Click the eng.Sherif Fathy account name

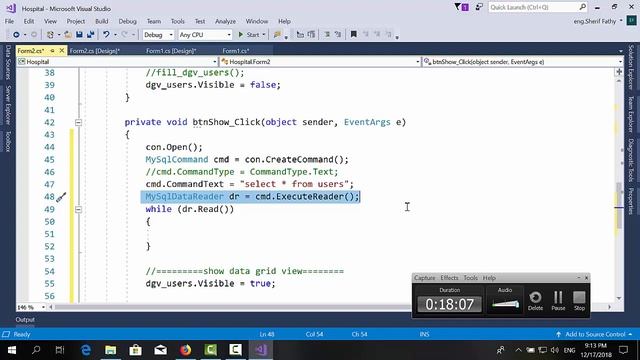tap(595, 21)
